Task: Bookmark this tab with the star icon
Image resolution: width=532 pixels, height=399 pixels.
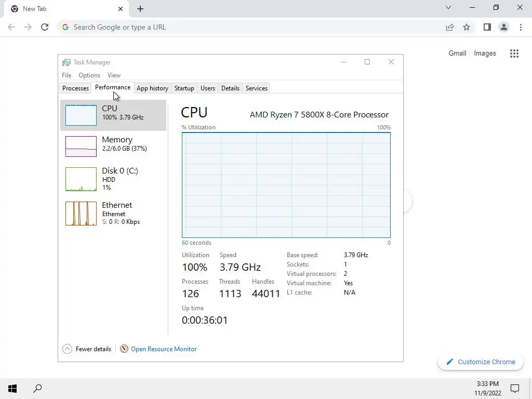Action: point(467,27)
